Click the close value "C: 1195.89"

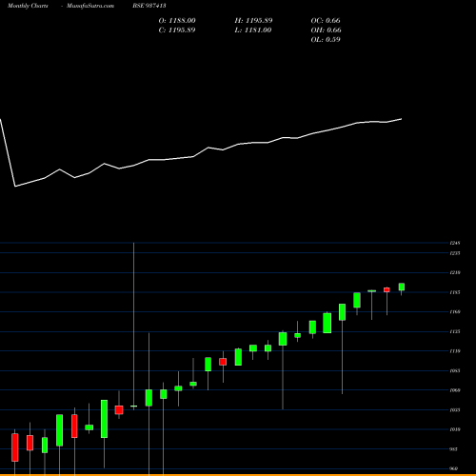(x=177, y=30)
